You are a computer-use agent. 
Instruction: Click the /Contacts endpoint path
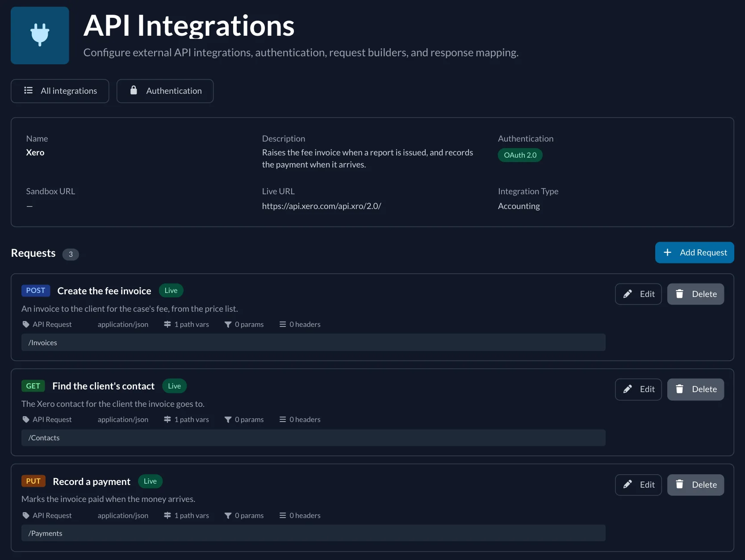coord(313,438)
